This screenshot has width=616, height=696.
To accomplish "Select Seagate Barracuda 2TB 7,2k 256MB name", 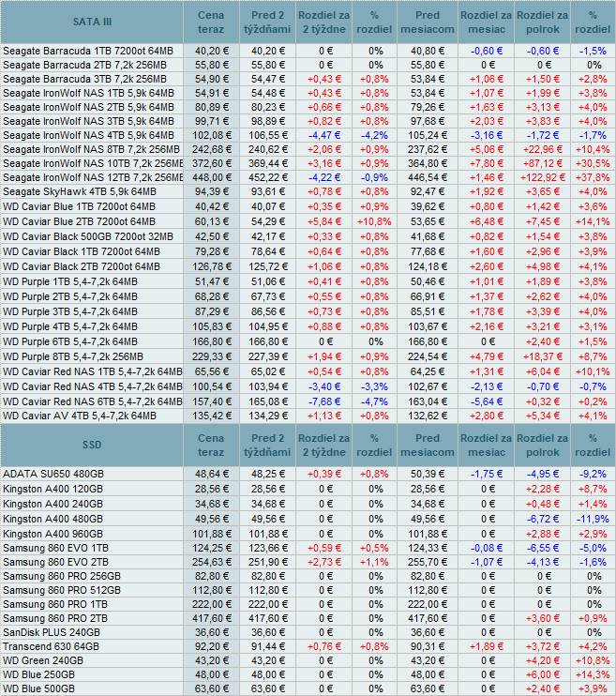I will 84,66.
